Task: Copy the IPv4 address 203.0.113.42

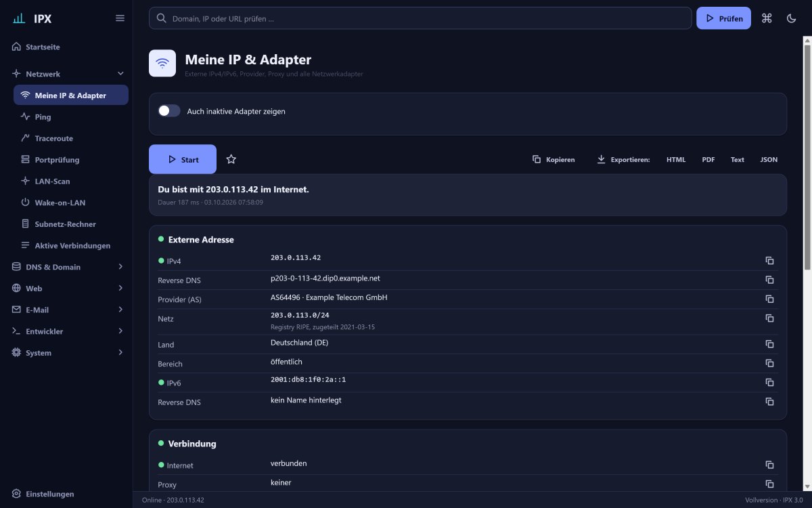Action: [x=769, y=261]
